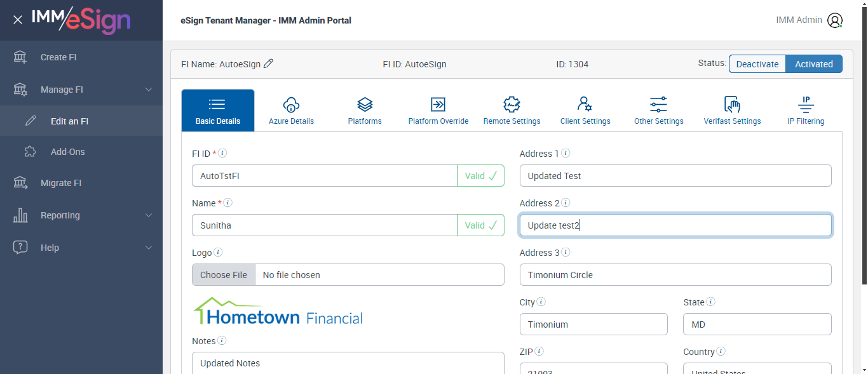868x374 pixels.
Task: Click the Name field containing Sunitha
Action: (x=325, y=225)
